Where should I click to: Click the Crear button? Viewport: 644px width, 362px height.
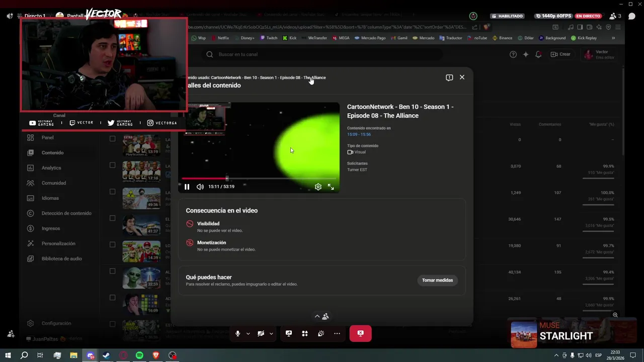coord(560,54)
